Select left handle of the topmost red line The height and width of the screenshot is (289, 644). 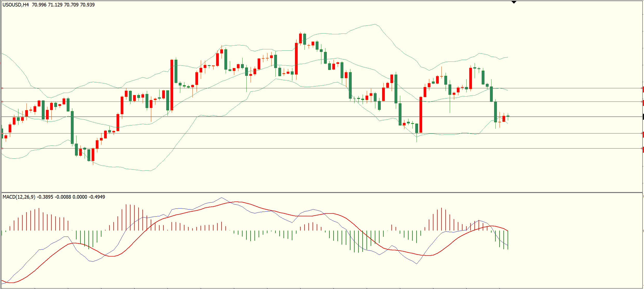click(2, 88)
